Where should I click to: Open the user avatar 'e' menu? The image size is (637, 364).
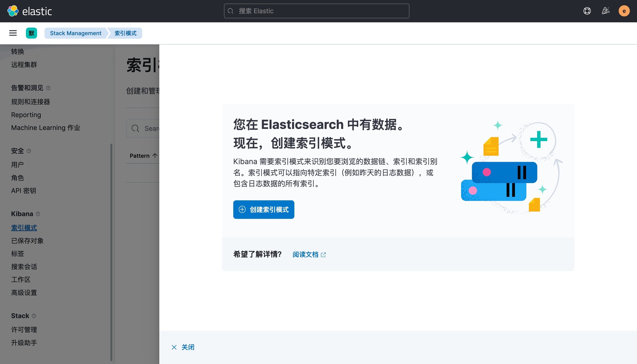coord(624,11)
